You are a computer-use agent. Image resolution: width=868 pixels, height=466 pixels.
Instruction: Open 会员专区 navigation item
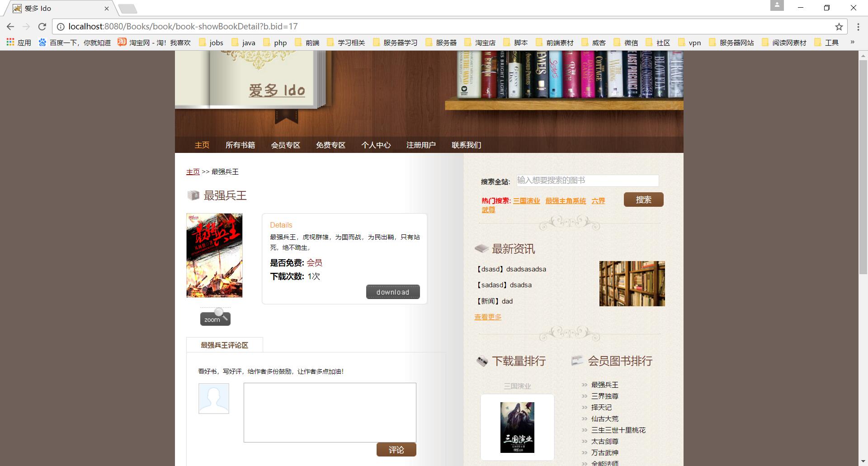(285, 145)
